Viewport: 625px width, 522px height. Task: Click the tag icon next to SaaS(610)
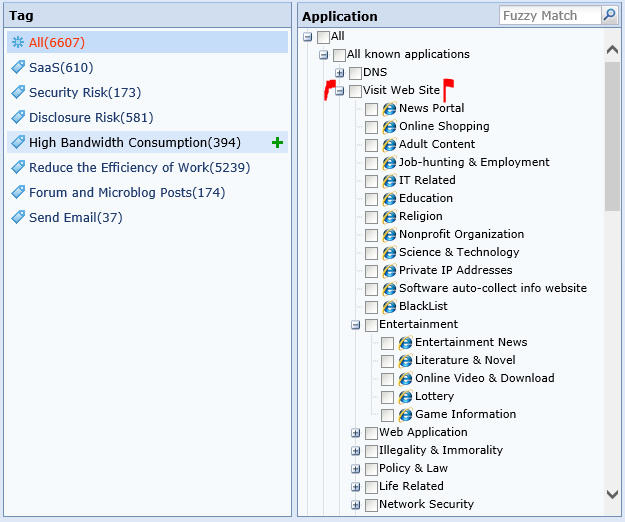(18, 67)
